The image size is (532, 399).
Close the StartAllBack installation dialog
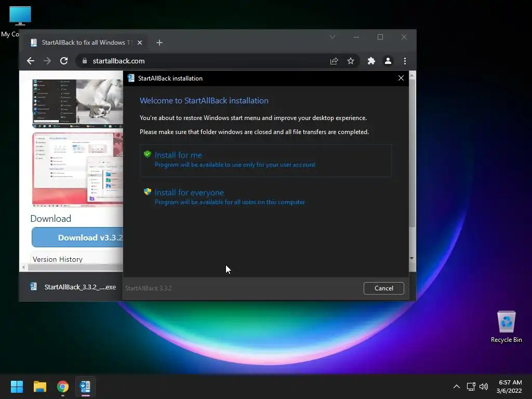tap(401, 78)
